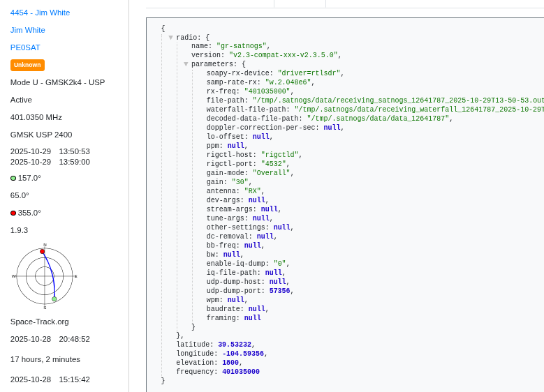Open the Jim White owner link
544x392 pixels.
[28, 30]
